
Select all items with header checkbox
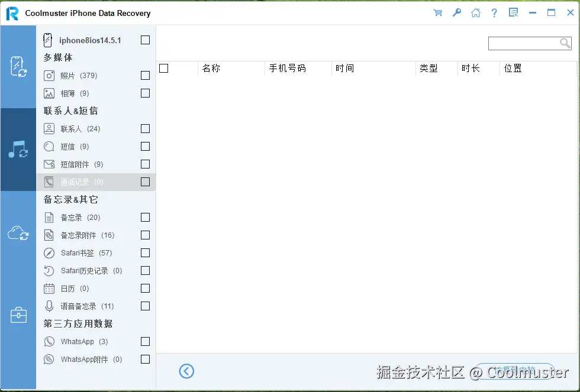164,68
